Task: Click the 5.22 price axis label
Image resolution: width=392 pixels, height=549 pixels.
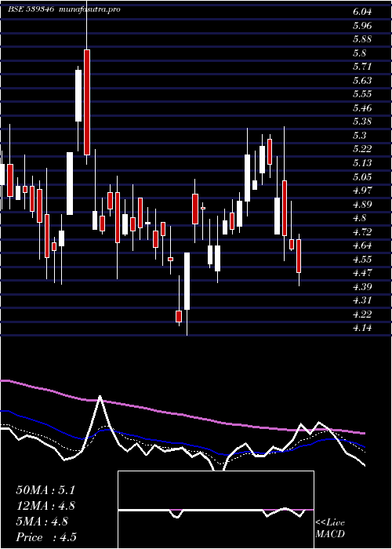Action: pyautogui.click(x=362, y=149)
